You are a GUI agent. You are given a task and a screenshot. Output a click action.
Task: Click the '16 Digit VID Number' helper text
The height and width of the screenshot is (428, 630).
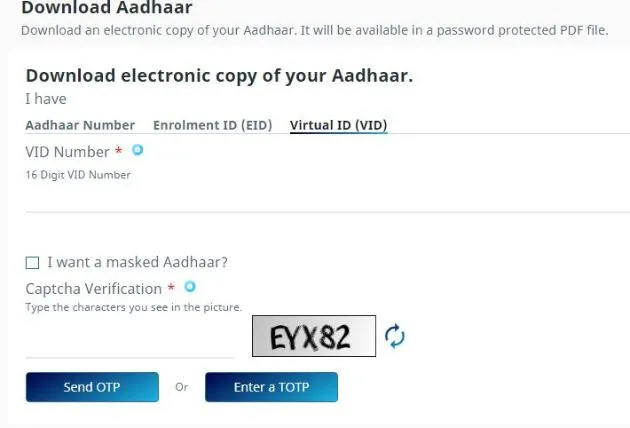(78, 175)
